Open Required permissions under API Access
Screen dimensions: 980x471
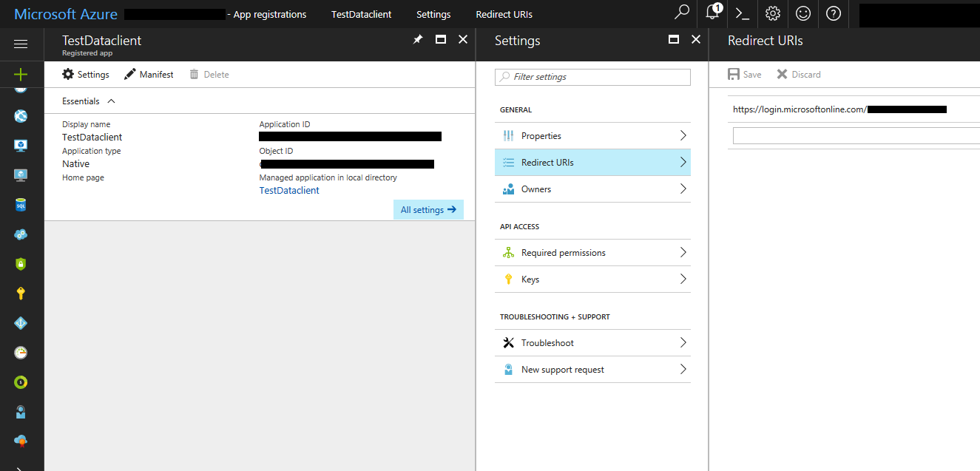592,252
